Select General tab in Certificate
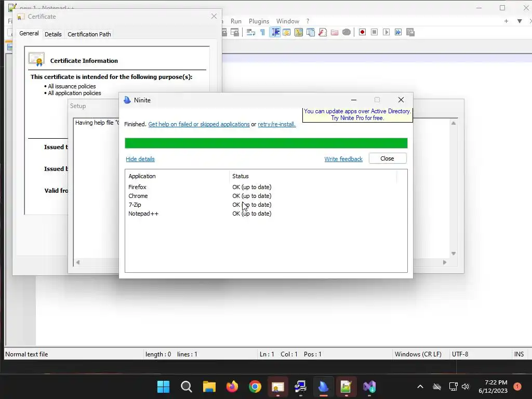Screen dimensions: 532x399 point(29,33)
